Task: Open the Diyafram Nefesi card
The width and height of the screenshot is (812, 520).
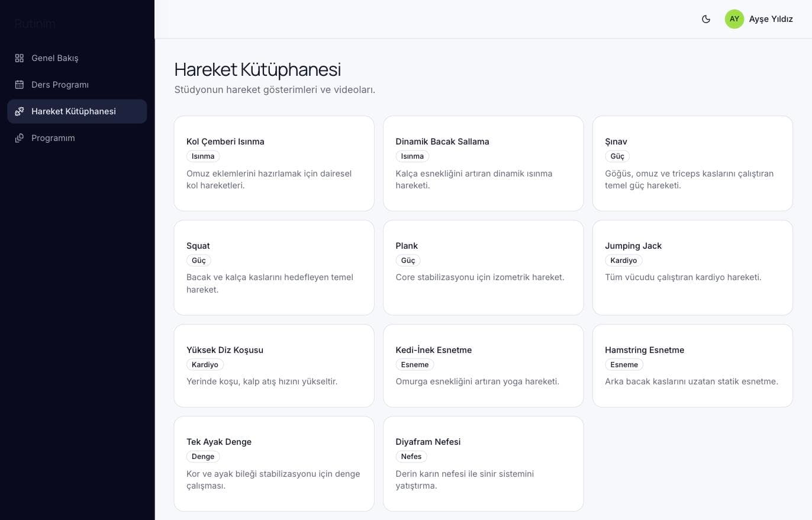Action: [x=483, y=464]
